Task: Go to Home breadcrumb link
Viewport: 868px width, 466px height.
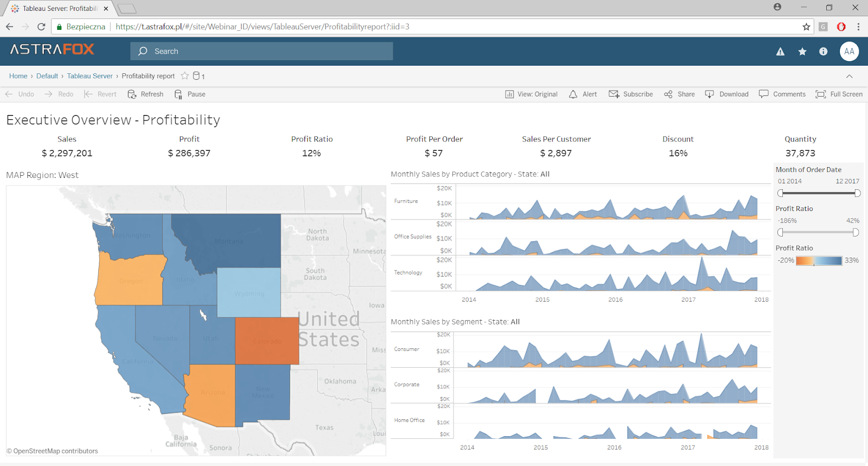Action: pyautogui.click(x=18, y=76)
